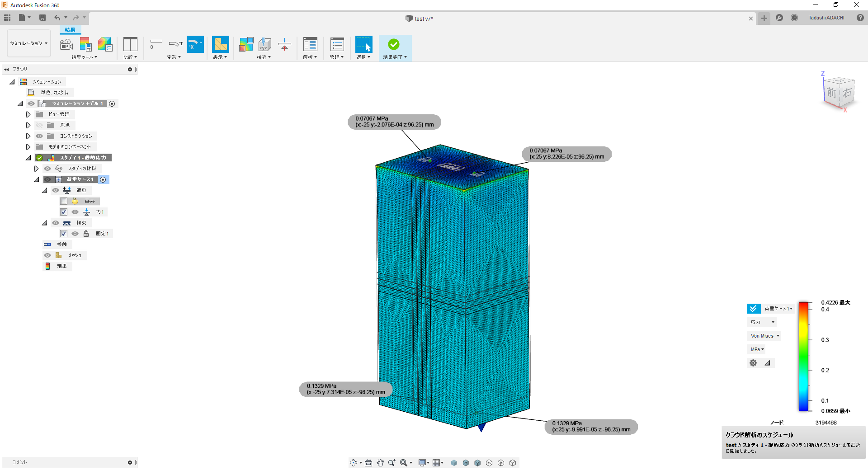Select the Compare split-view icon
The image size is (868, 470).
[130, 44]
